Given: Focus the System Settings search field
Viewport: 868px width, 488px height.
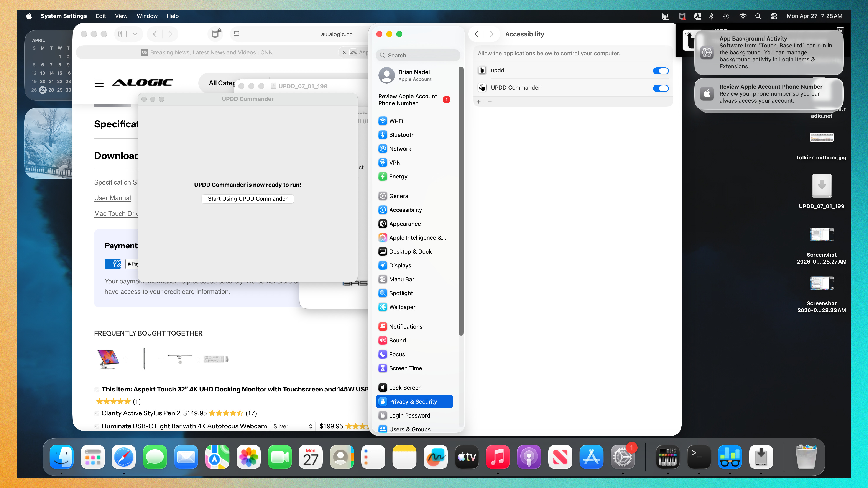Looking at the screenshot, I should click(x=418, y=56).
